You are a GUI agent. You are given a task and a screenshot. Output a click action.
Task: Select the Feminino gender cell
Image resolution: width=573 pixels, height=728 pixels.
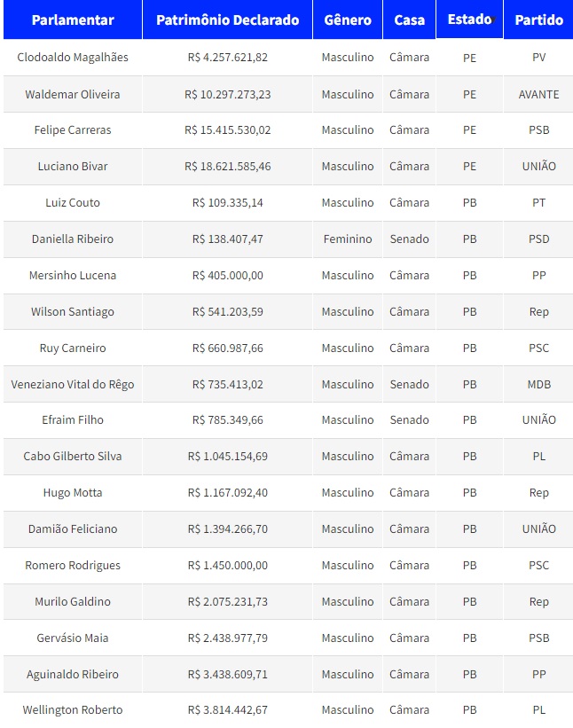click(348, 239)
